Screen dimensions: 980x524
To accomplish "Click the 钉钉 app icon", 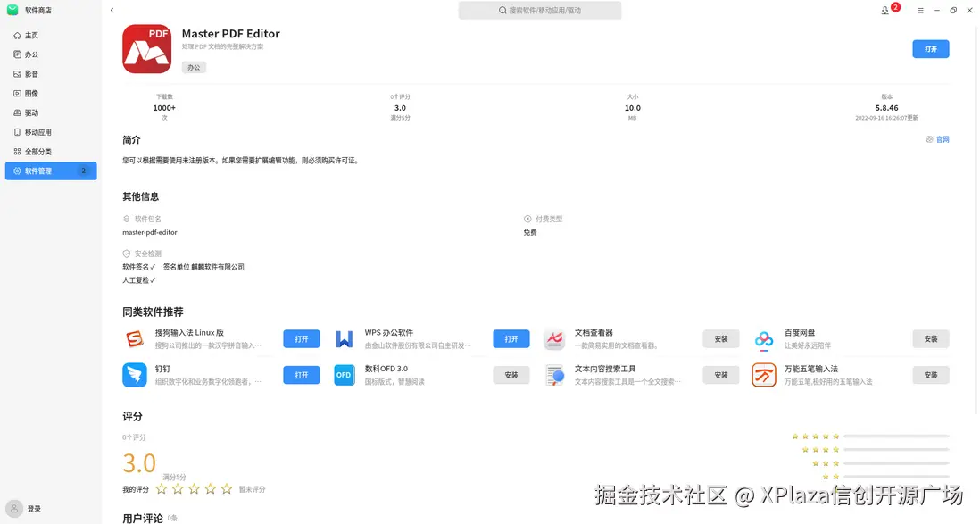I will 135,375.
